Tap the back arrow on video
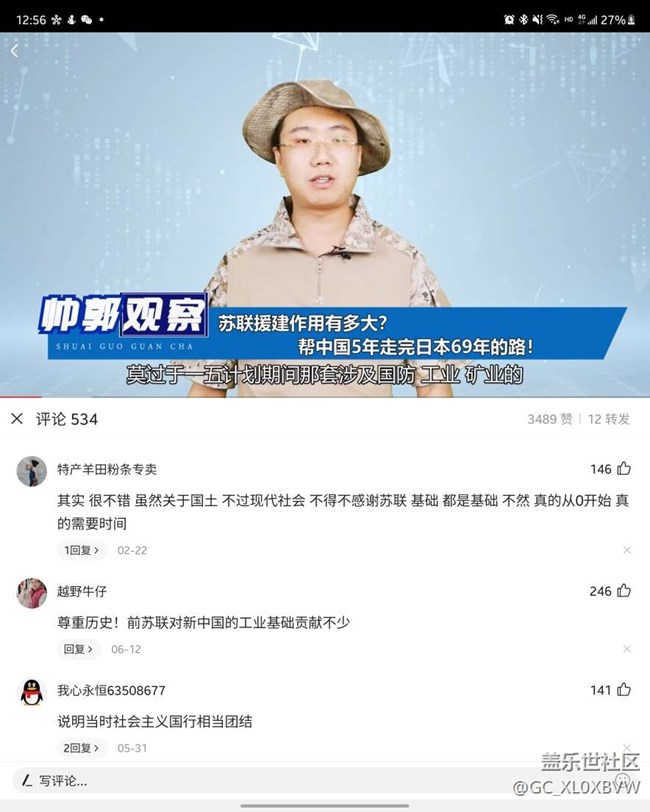Viewport: 650px width, 812px height. tap(15, 51)
